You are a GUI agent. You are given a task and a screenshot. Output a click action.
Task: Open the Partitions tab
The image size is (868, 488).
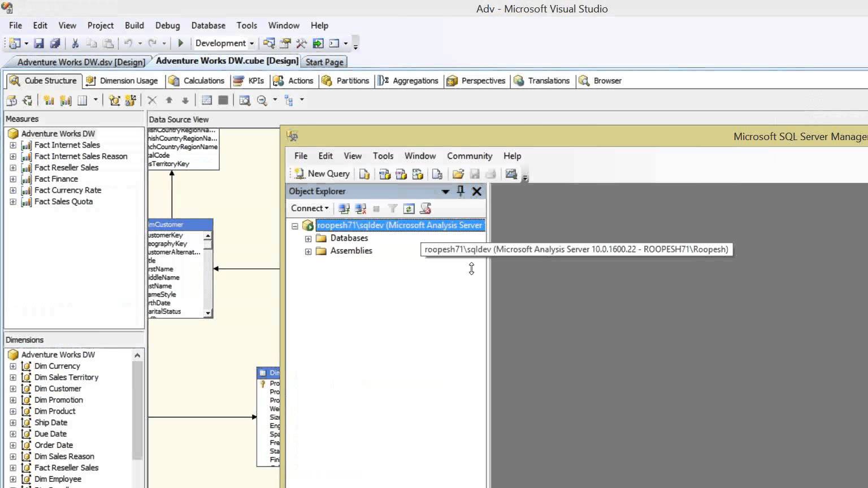click(345, 81)
